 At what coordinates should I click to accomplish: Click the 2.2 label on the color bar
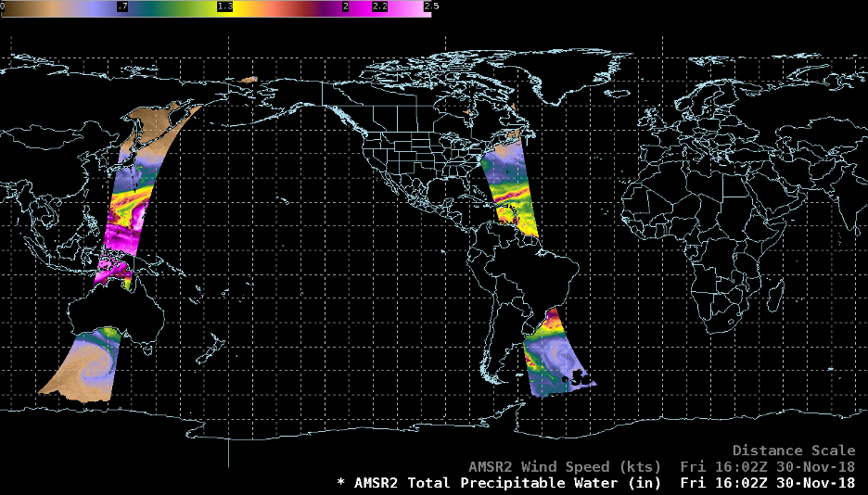click(379, 6)
